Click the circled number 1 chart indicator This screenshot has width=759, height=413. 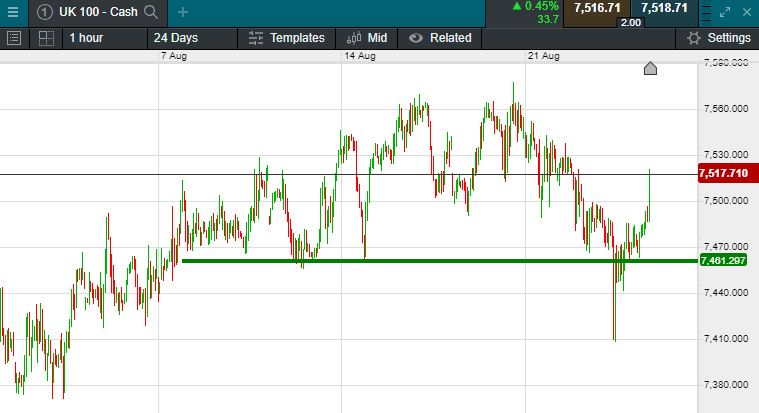coord(45,12)
